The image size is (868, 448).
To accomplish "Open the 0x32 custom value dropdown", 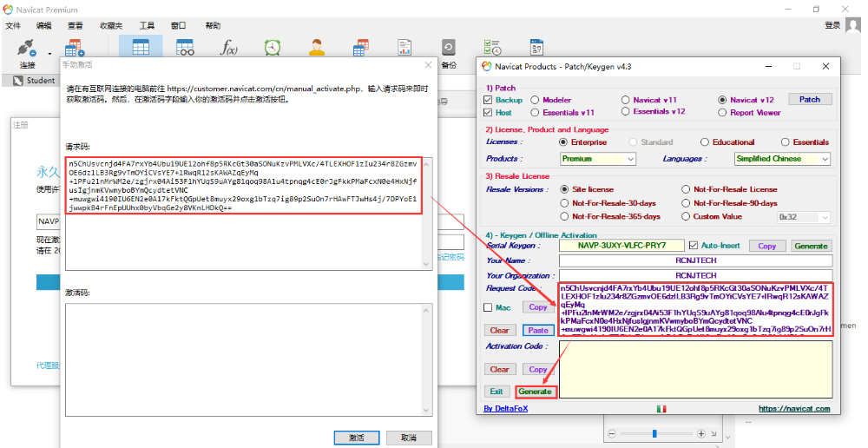I will click(x=803, y=217).
